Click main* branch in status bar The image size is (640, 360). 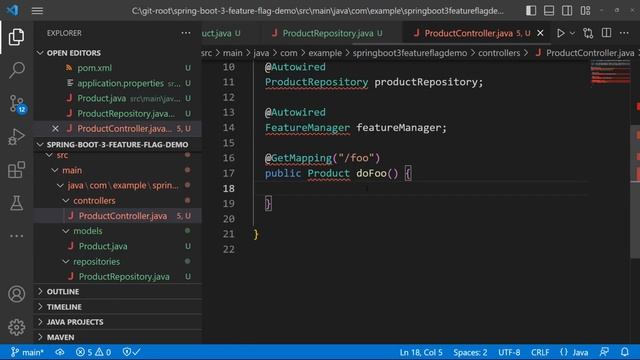click(x=27, y=352)
